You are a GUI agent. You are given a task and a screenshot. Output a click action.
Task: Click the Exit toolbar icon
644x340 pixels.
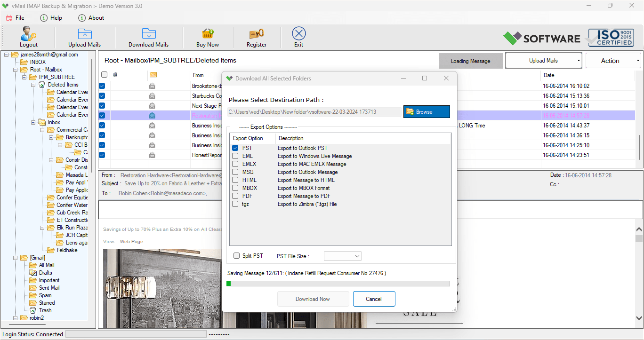tap(299, 34)
